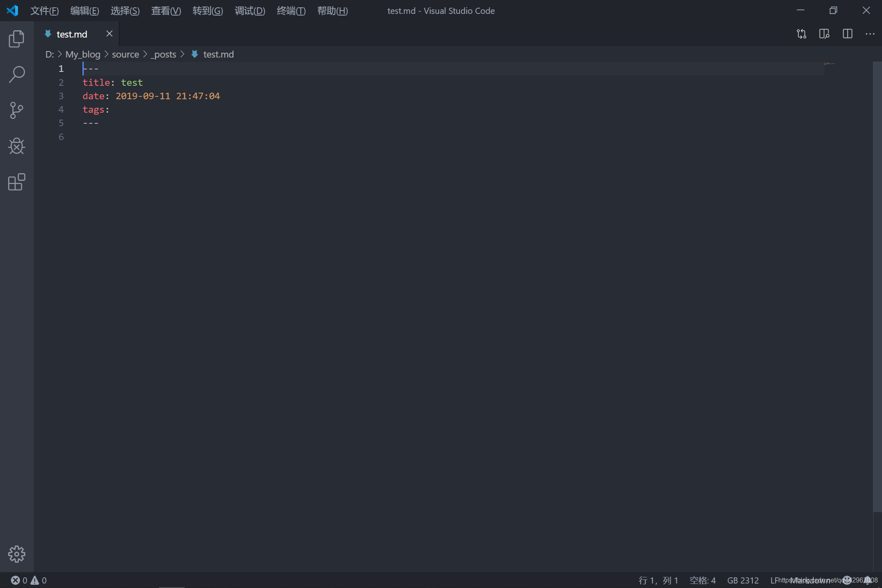The image size is (882, 588).
Task: Open the More Actions ellipsis menu
Action: click(x=870, y=34)
